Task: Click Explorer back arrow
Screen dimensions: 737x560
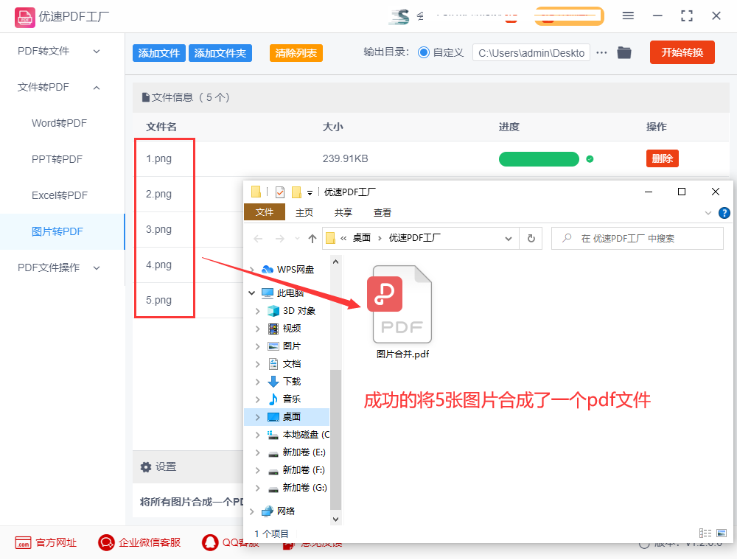Action: [258, 239]
